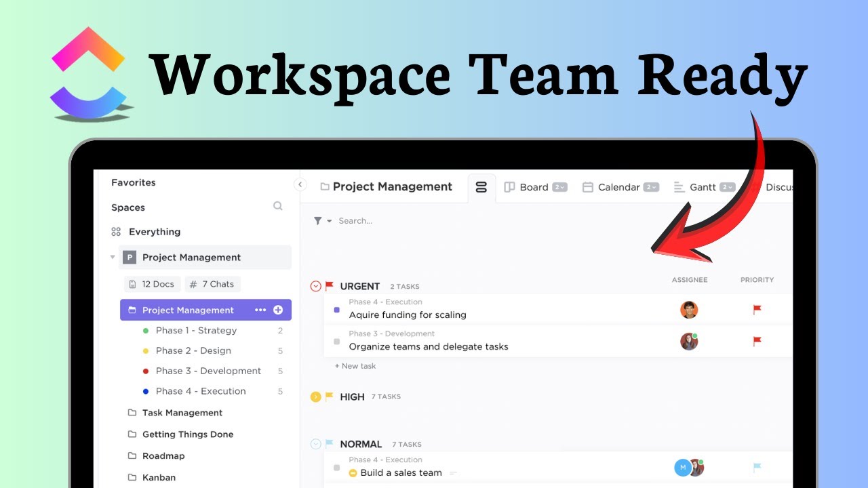Click the yellow High flag icon
The width and height of the screenshot is (868, 488).
(x=330, y=396)
